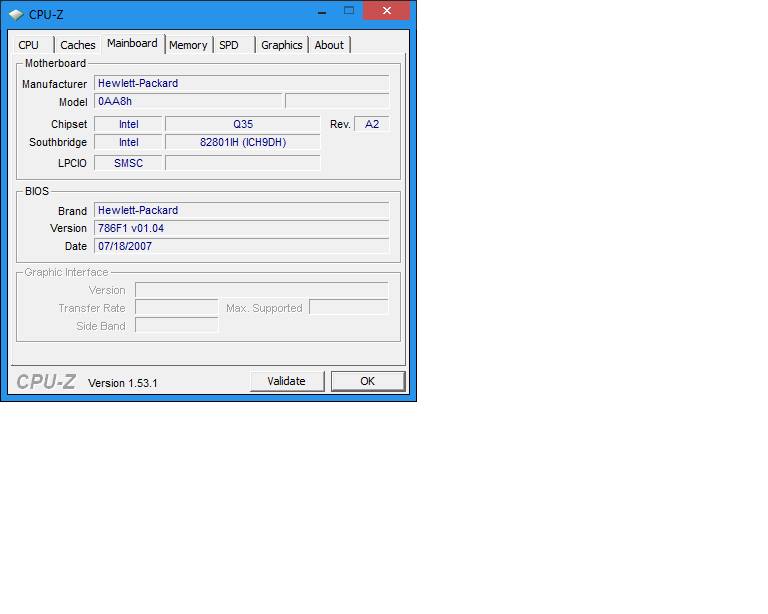Screen dimensions: 768x614
Task: Click the Side Band label
Action: click(101, 326)
